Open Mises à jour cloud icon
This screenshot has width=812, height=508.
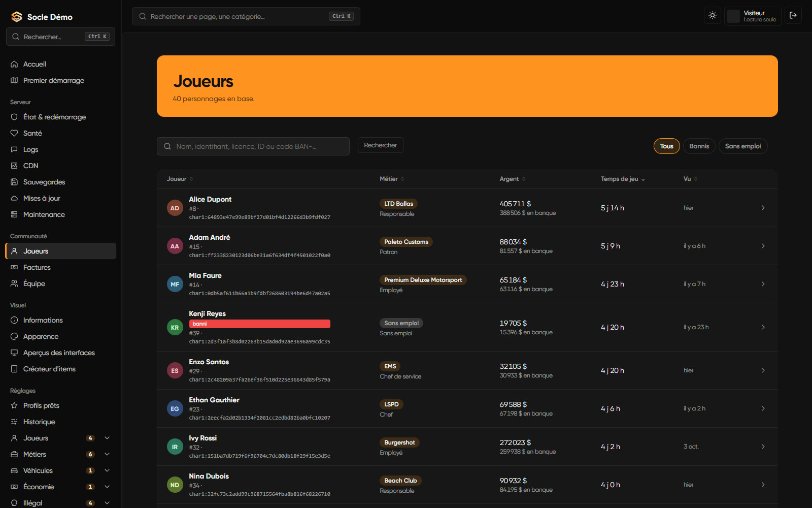pyautogui.click(x=14, y=198)
